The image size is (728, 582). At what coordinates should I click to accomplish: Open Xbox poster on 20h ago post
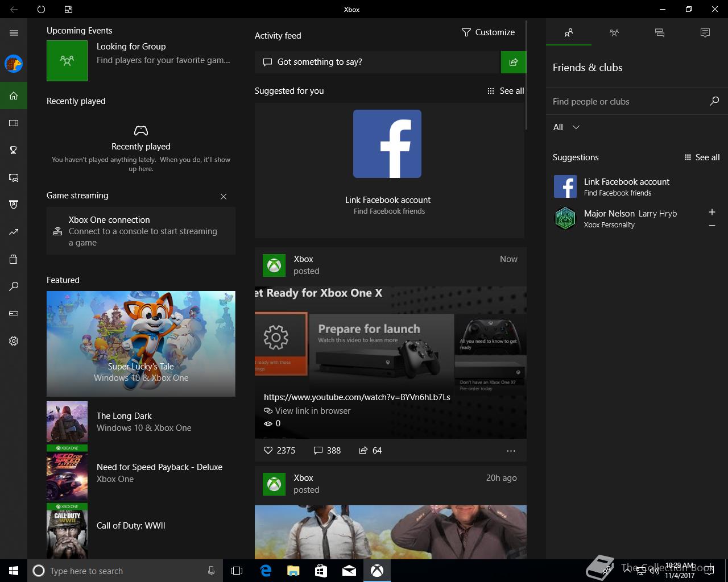[x=303, y=478]
